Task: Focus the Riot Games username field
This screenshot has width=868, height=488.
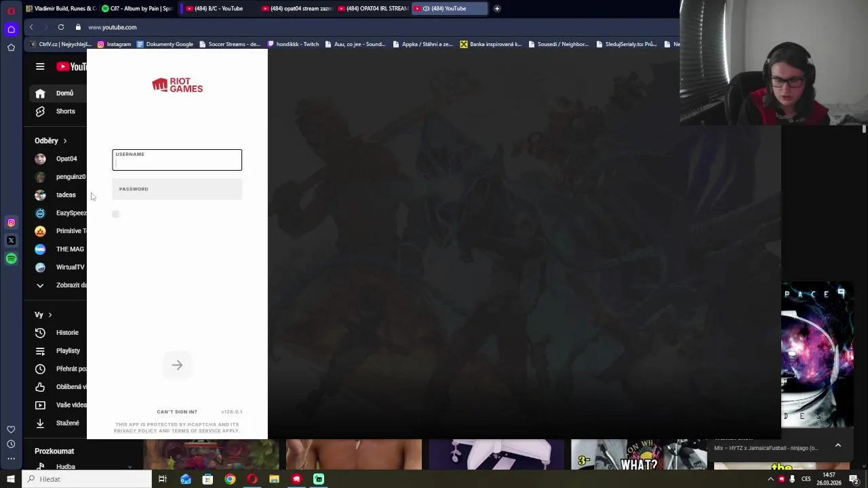Action: tap(177, 160)
